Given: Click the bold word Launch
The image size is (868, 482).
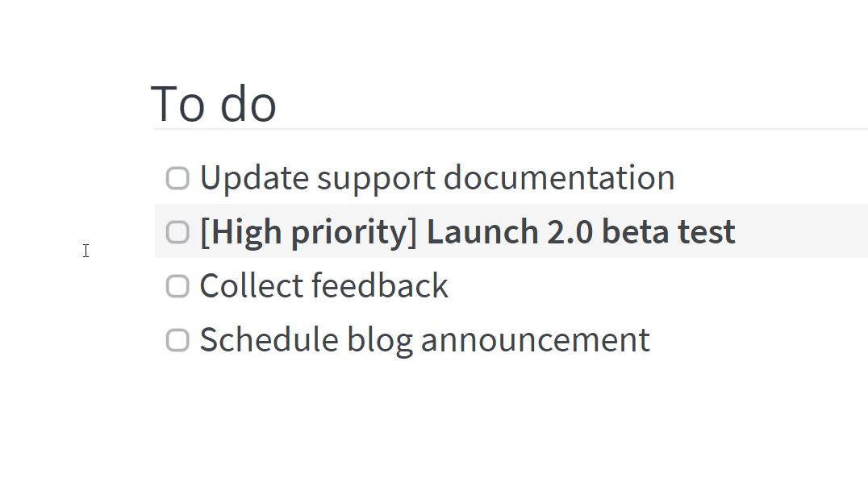Looking at the screenshot, I should 482,231.
